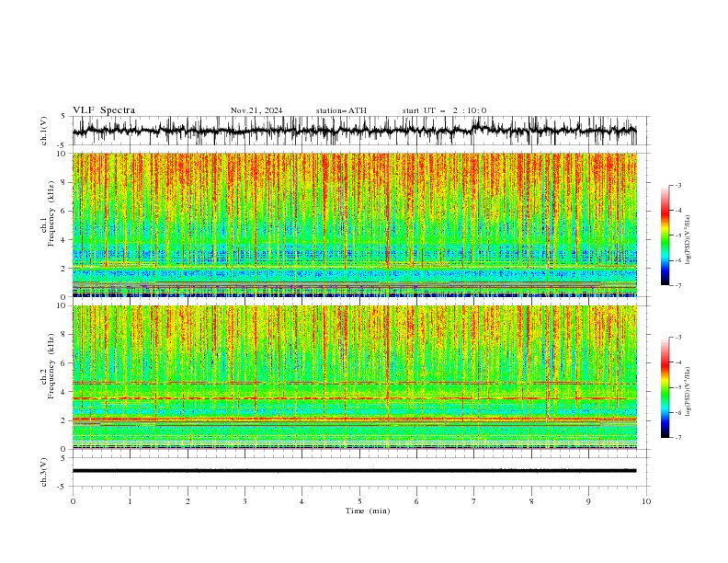
Task: Click the ch.3 flat waveform trace
Action: (355, 471)
